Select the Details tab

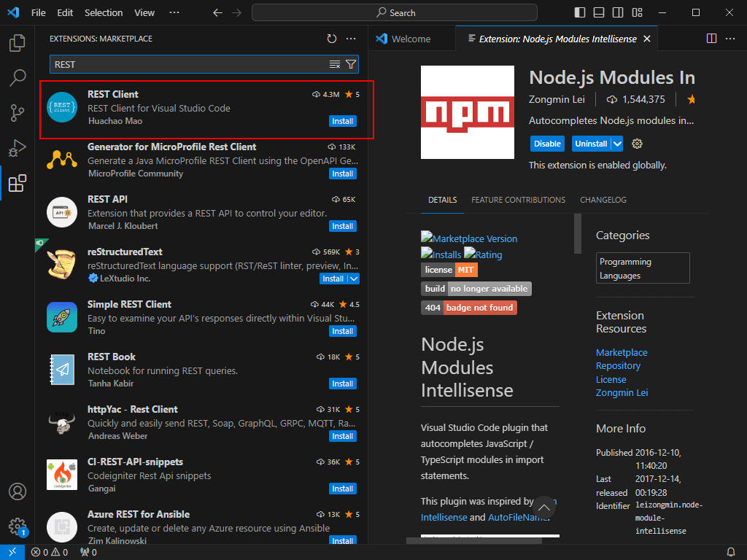(x=443, y=200)
